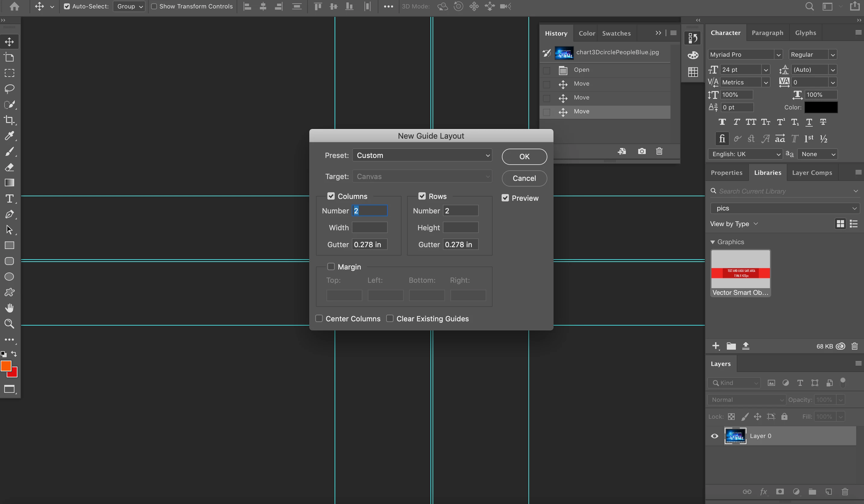
Task: Open the Preset Custom dropdown
Action: [422, 155]
